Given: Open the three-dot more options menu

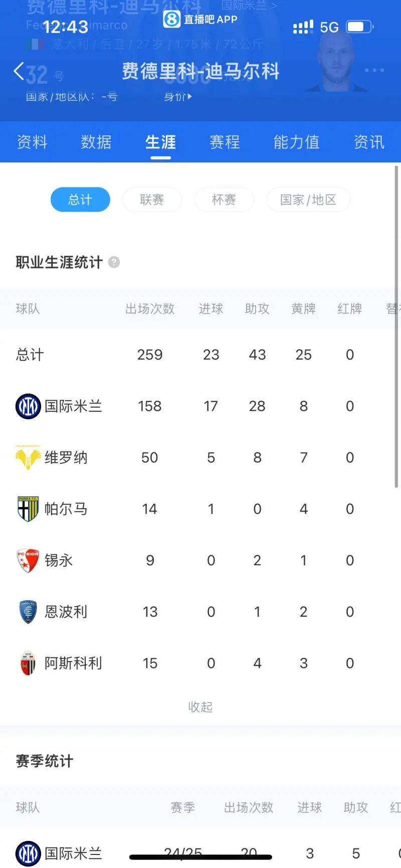Looking at the screenshot, I should (x=374, y=71).
